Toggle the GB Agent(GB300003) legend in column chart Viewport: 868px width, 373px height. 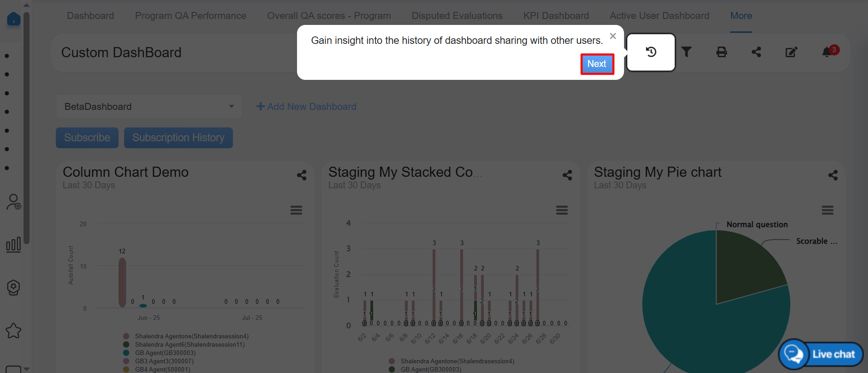165,353
